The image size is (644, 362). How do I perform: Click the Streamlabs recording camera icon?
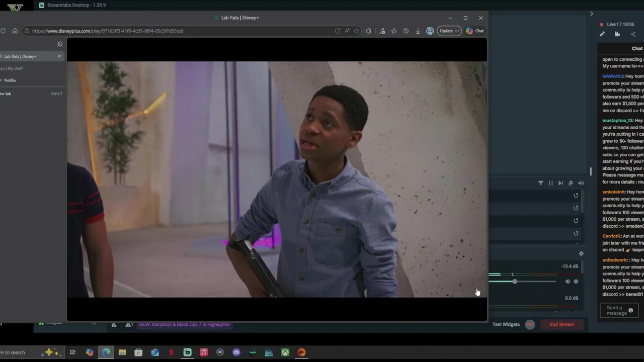pyautogui.click(x=617, y=34)
